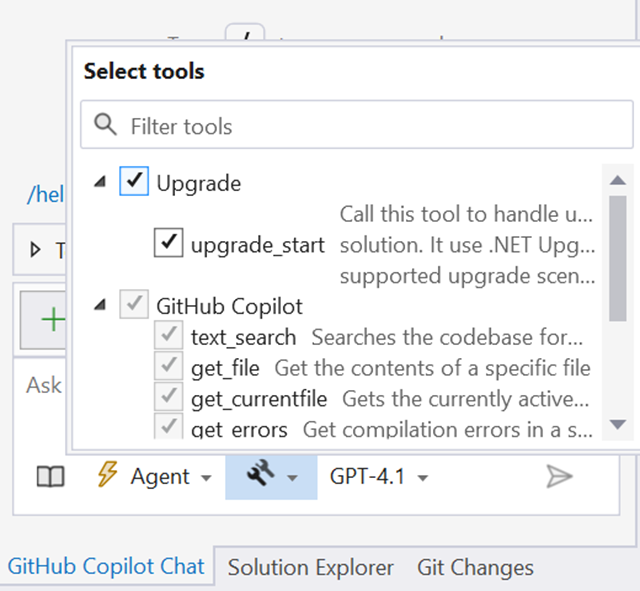This screenshot has width=640, height=591.
Task: Click 'Get the contents of a specific file' description
Action: [432, 368]
